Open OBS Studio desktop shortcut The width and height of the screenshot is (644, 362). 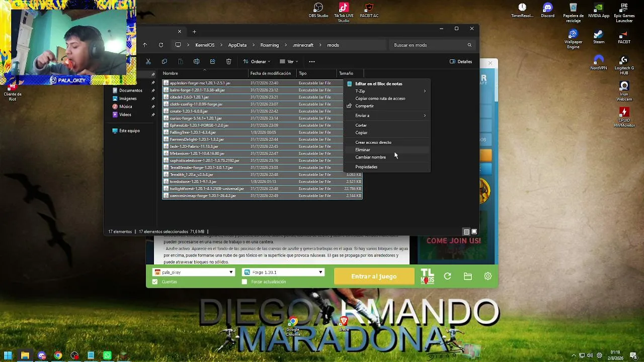[318, 11]
